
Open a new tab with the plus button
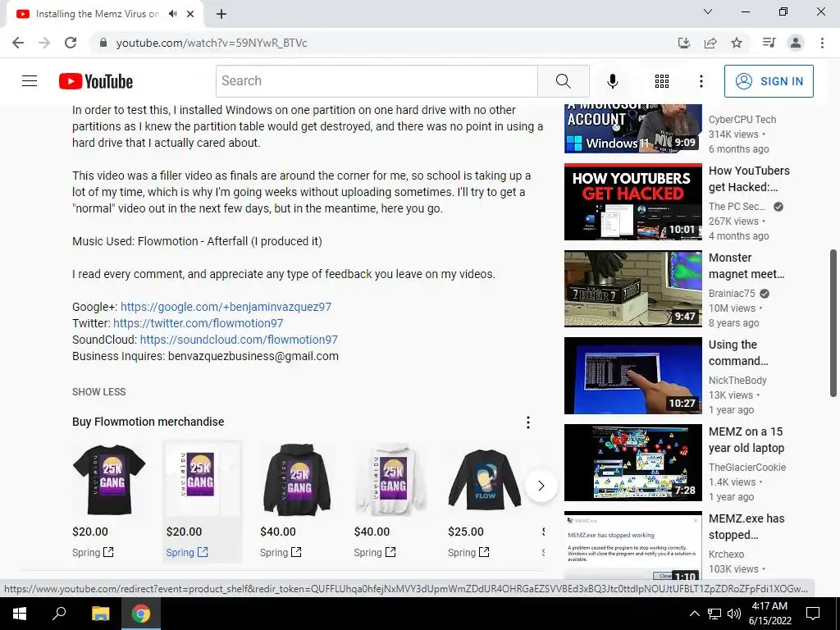(221, 14)
